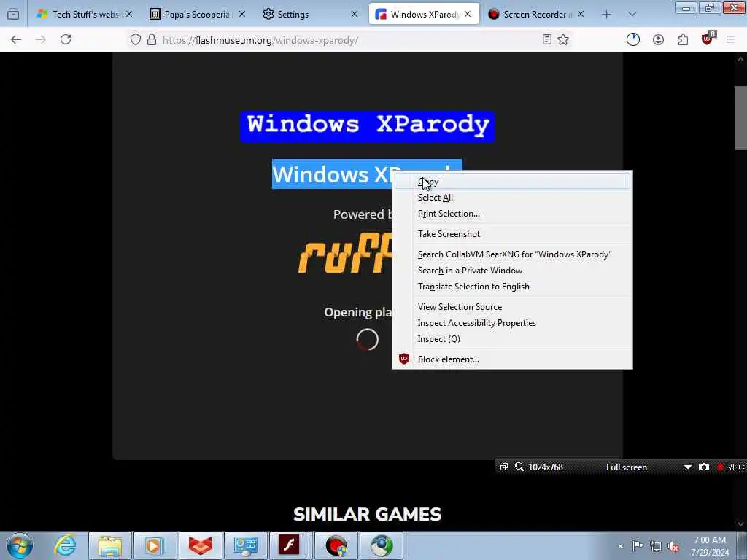This screenshot has width=747, height=560.
Task: Open Action Center flag tray icon
Action: (638, 546)
